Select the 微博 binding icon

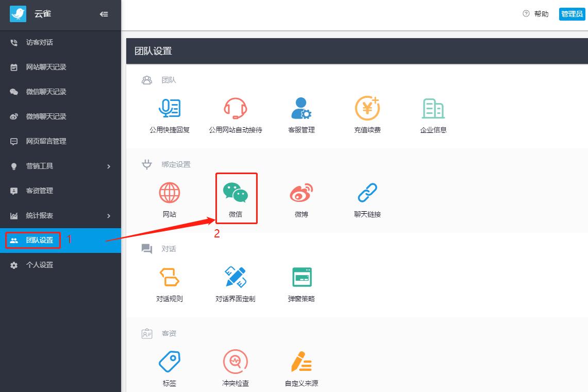point(301,193)
